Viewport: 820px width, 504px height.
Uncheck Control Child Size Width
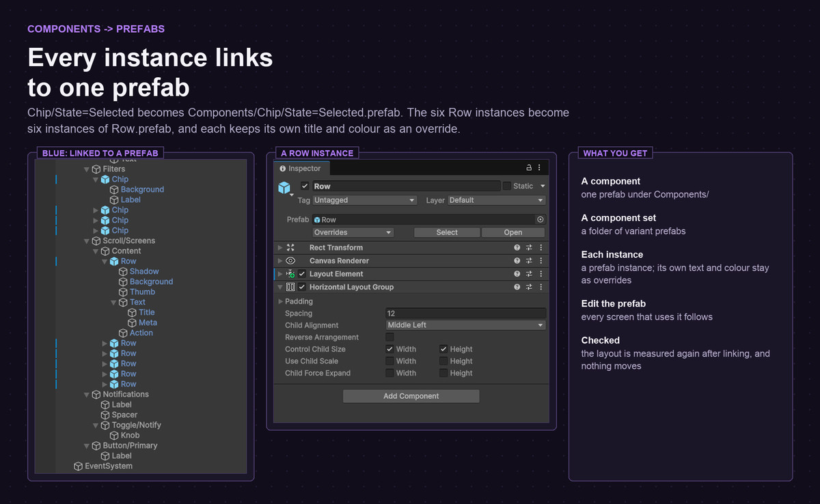pyautogui.click(x=389, y=349)
